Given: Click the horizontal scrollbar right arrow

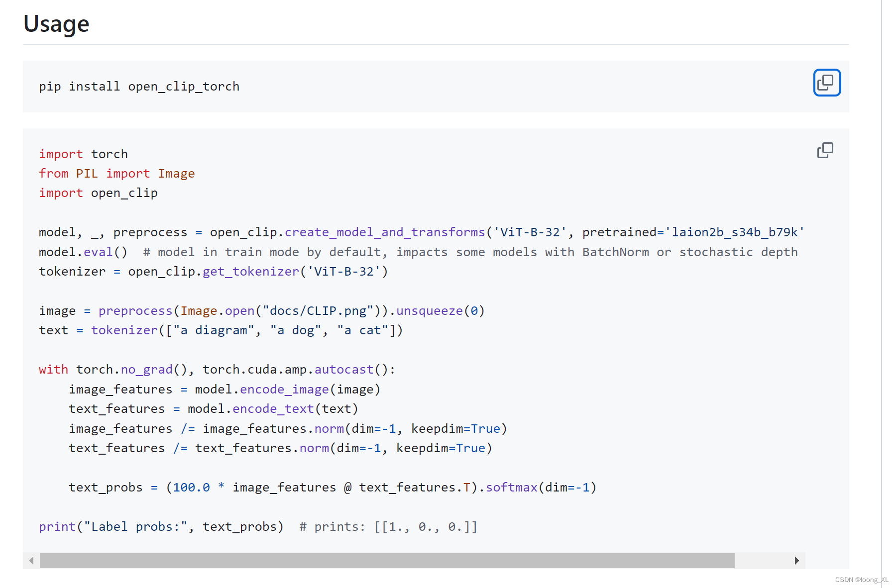Looking at the screenshot, I should [x=796, y=561].
